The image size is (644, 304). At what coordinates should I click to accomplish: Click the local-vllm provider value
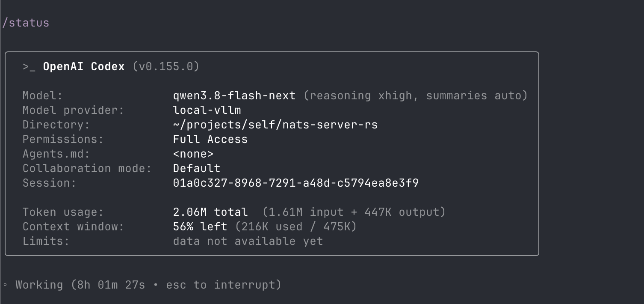pos(207,110)
